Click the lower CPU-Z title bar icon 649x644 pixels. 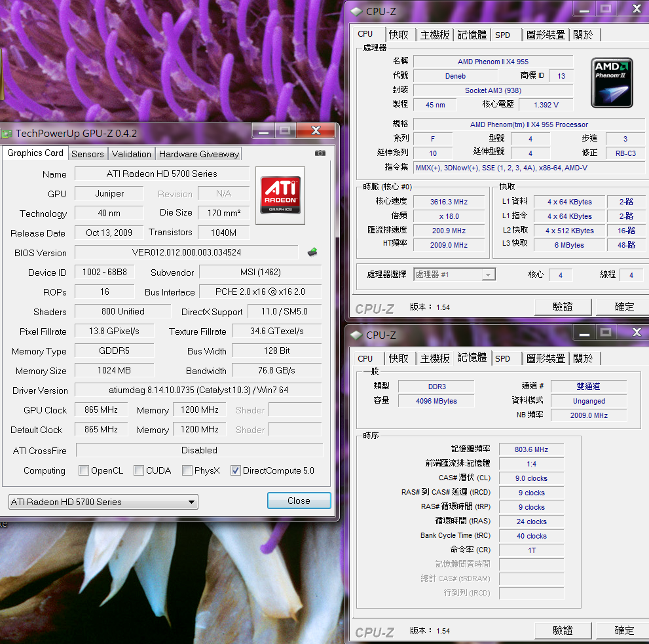pyautogui.click(x=356, y=335)
